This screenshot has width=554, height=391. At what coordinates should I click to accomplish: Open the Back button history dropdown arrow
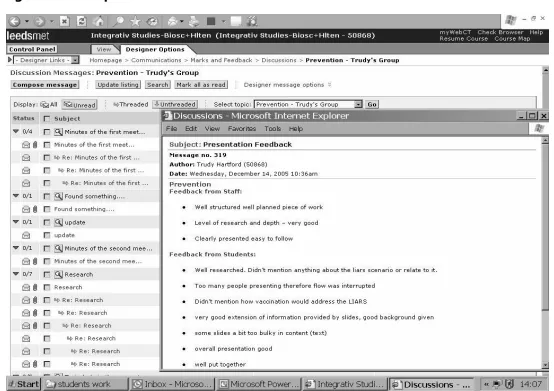click(x=26, y=22)
